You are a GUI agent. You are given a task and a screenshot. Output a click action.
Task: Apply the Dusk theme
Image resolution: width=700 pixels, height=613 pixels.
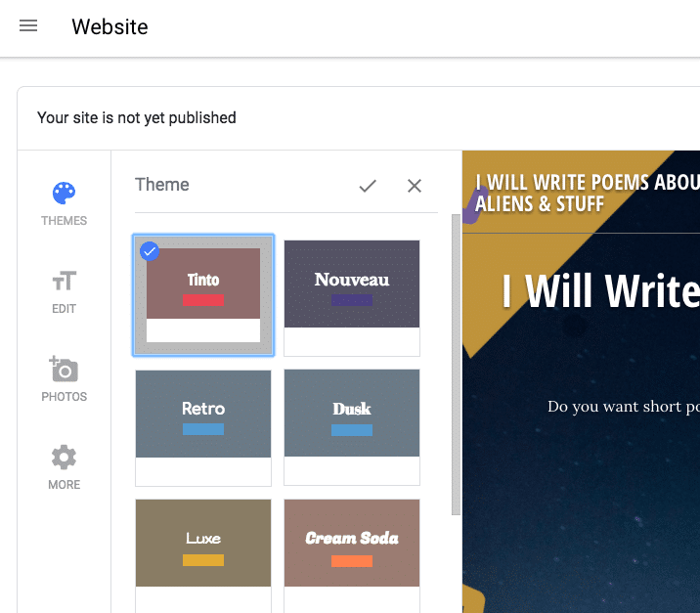352,427
